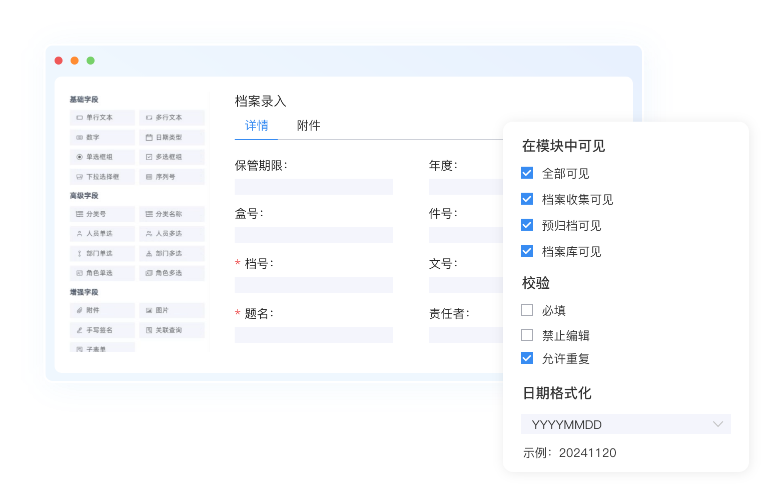Pick the 部门单选 component

click(102, 253)
